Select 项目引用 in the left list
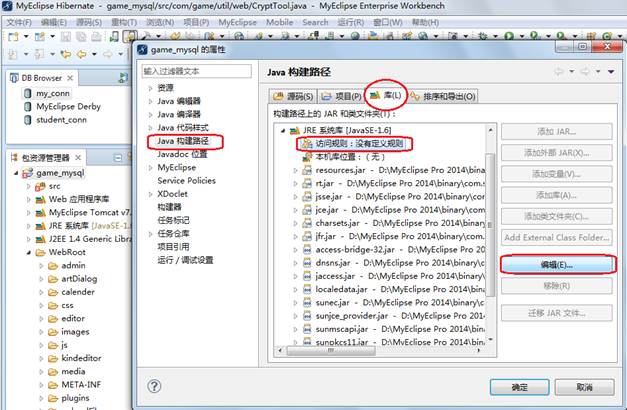Viewport: 627px width, 410px height. click(x=173, y=247)
